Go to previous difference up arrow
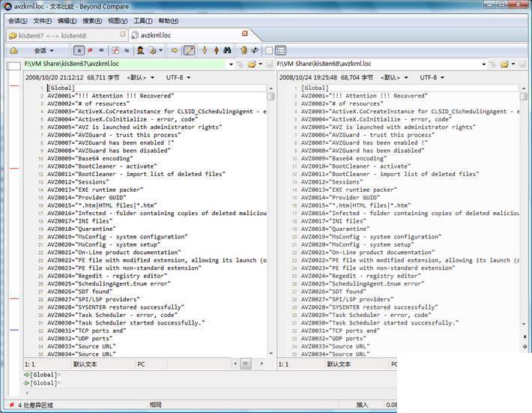532x413 pixels. (x=216, y=50)
